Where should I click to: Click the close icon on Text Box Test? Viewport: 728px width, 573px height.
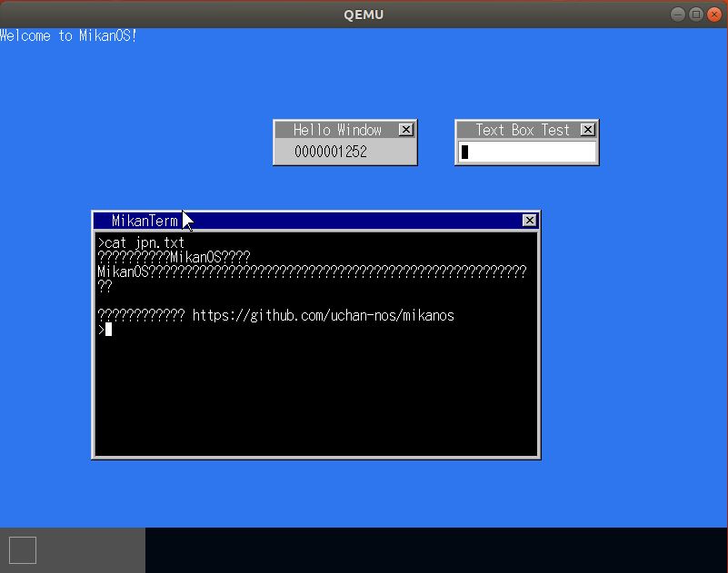pyautogui.click(x=587, y=130)
